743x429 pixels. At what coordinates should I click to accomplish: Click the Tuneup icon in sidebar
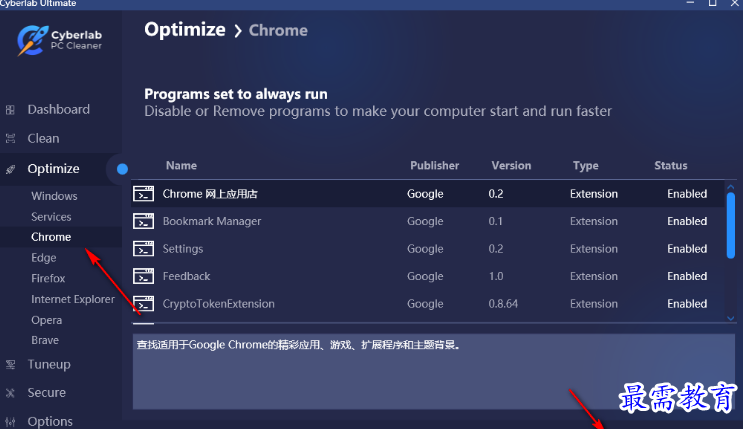pos(10,365)
